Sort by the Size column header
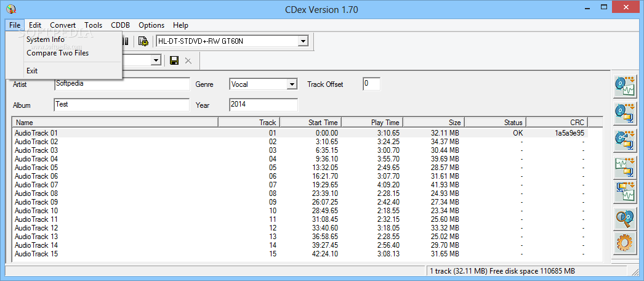Image resolution: width=644 pixels, height=281 pixels. coord(433,122)
